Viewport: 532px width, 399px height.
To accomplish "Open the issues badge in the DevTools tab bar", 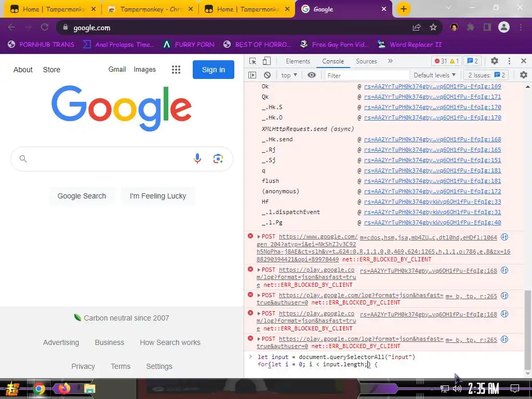I will [x=473, y=61].
